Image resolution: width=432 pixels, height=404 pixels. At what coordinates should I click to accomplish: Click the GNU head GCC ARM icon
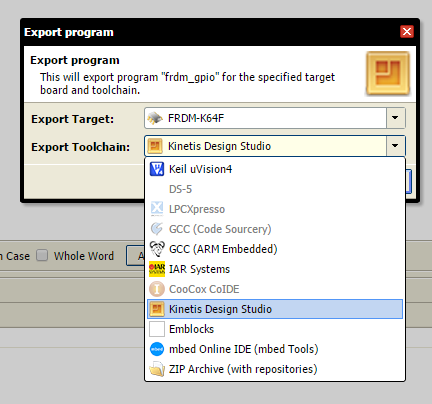click(x=157, y=249)
